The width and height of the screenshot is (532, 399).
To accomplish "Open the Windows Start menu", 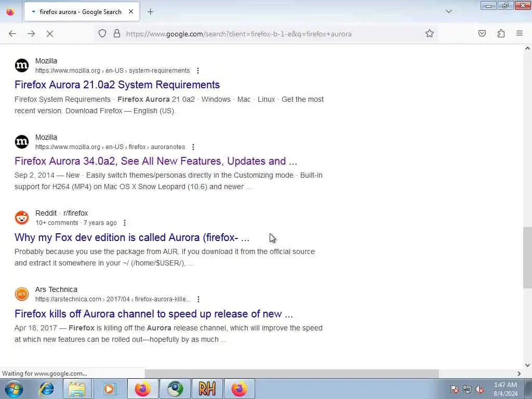I will click(x=14, y=389).
